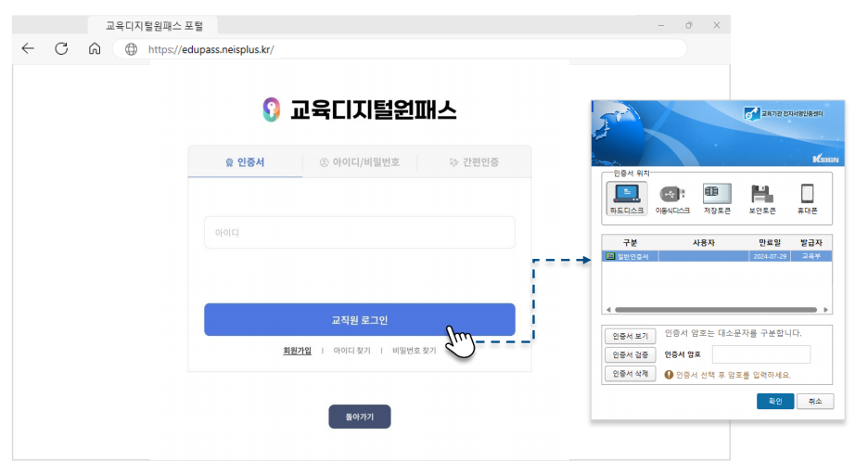Select 저장토큰 certificate location
Viewport: 868px width, 475px height.
[x=717, y=199]
